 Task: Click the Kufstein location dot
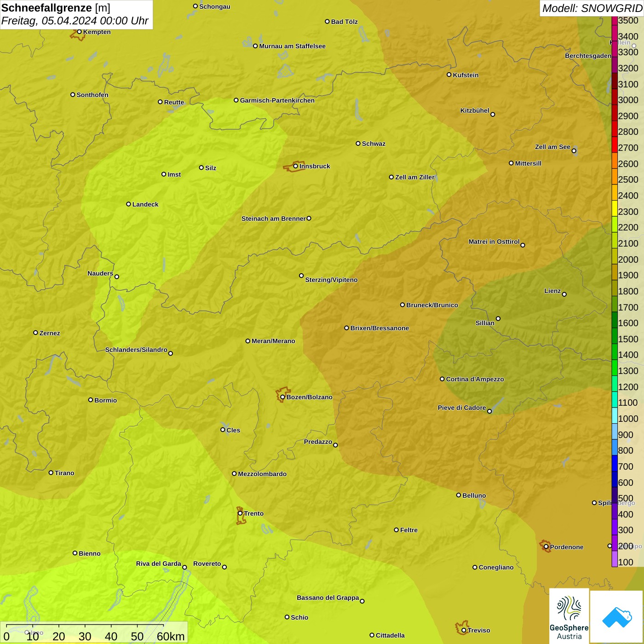449,75
